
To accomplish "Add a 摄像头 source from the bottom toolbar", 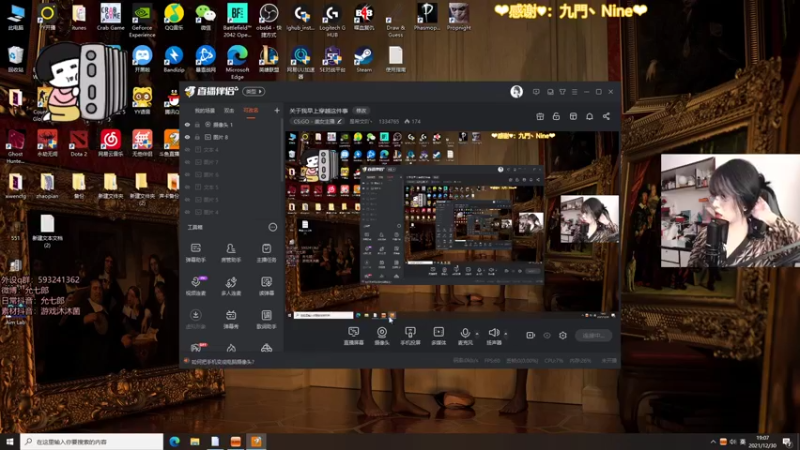I will [x=382, y=336].
